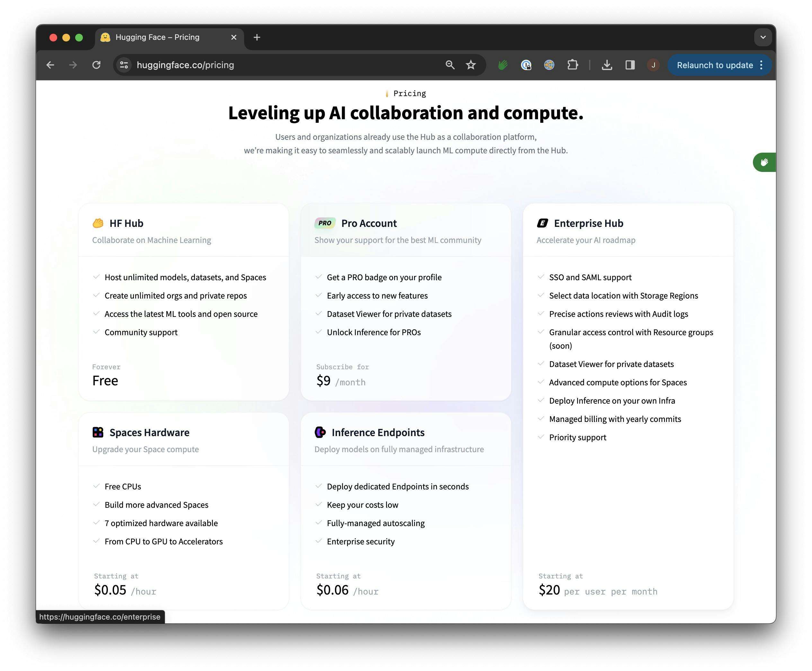
Task: Expand the tab search chevron dropdown
Action: 763,38
